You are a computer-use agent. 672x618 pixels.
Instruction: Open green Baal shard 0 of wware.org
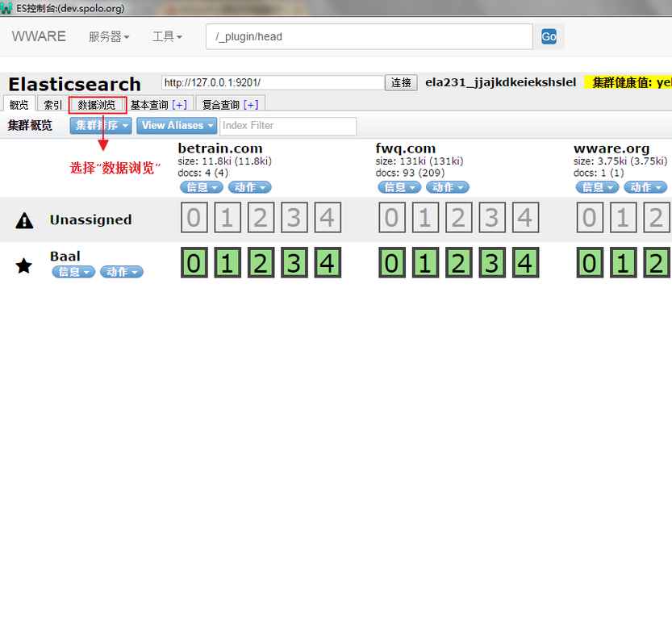(590, 262)
